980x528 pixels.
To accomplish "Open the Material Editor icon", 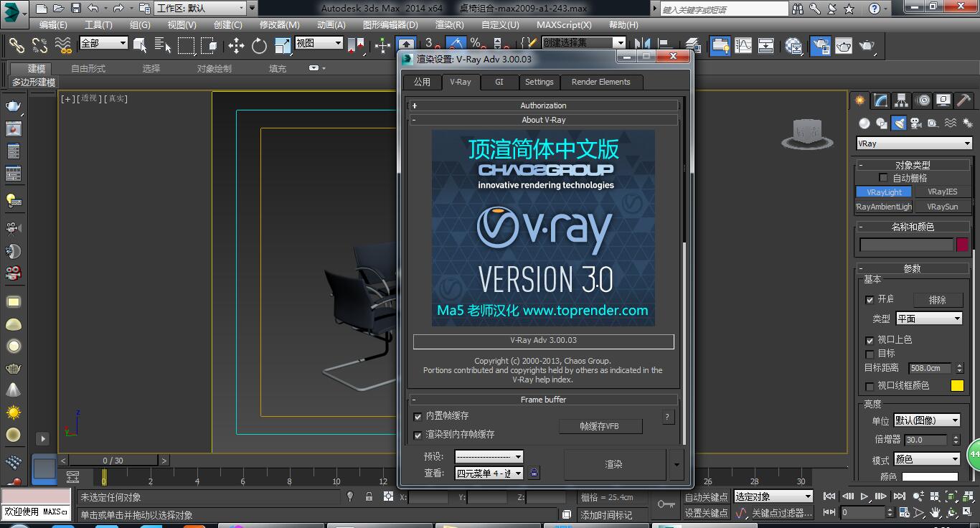I will point(793,45).
